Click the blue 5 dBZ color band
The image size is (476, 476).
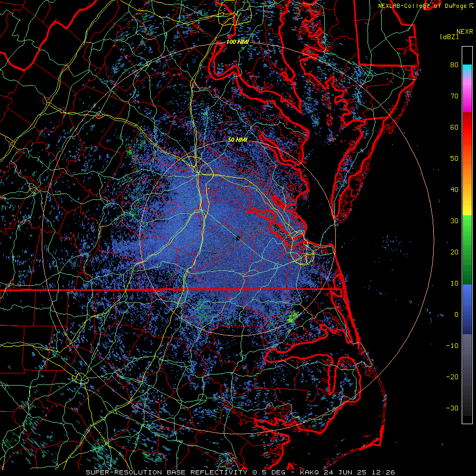tap(467, 299)
